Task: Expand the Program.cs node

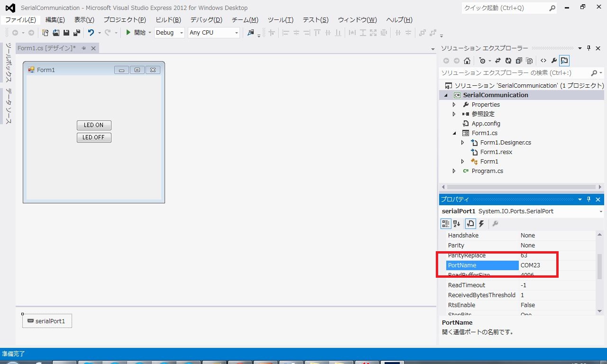Action: pyautogui.click(x=454, y=171)
